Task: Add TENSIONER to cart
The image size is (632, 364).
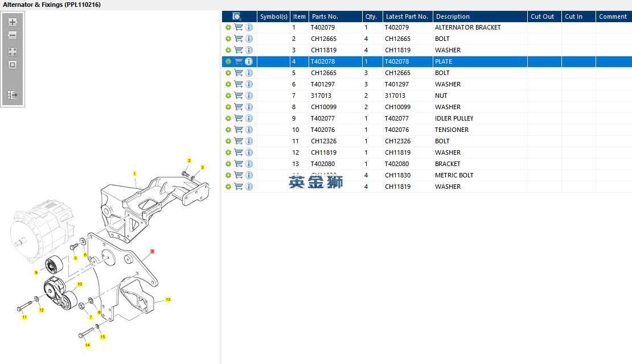Action: (239, 130)
